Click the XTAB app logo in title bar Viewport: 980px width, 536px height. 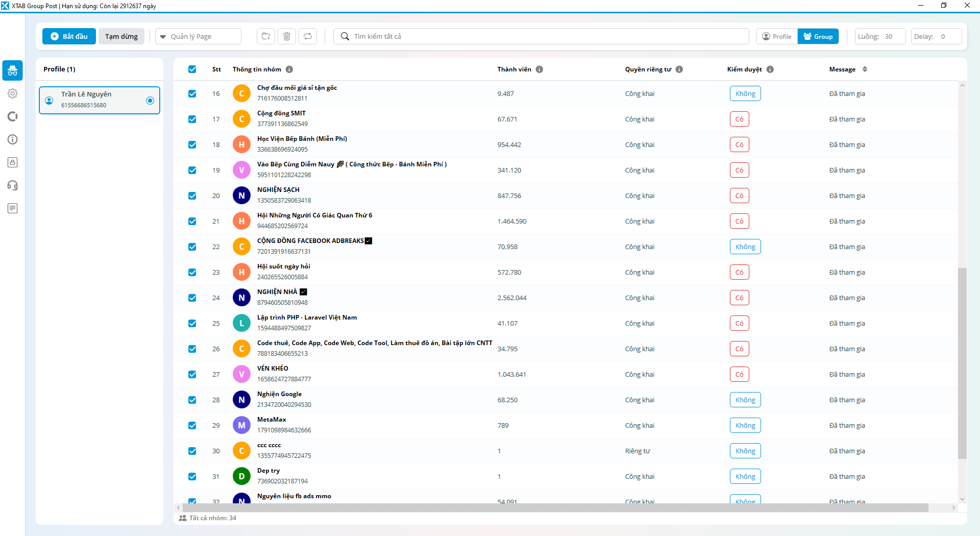[x=5, y=6]
